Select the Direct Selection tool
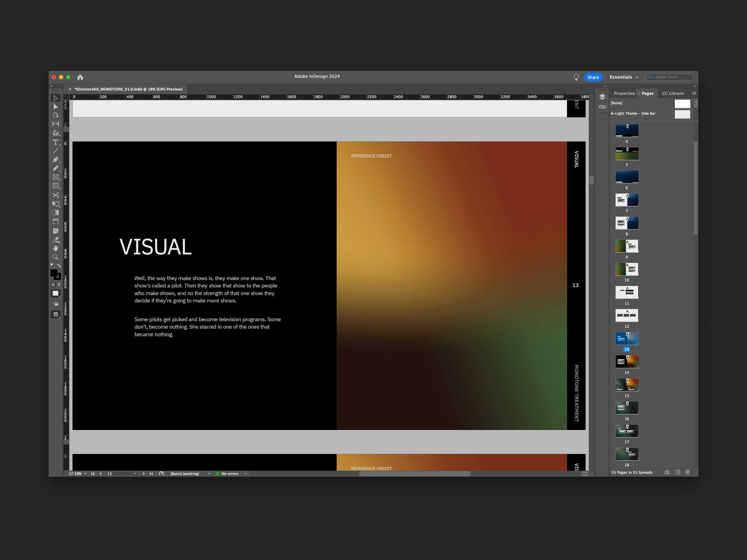Viewport: 747px width, 560px height. [x=56, y=107]
